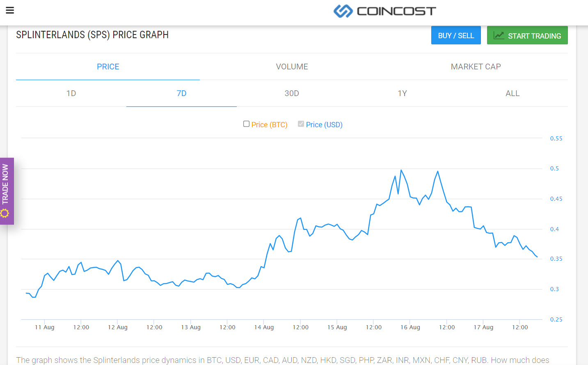Click the graph description paragraph text
The height and width of the screenshot is (365, 588).
coord(283,360)
